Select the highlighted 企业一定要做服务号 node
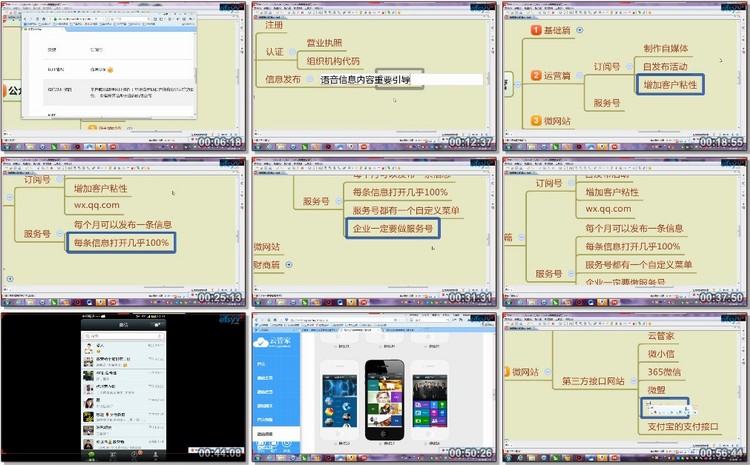 pyautogui.click(x=391, y=229)
